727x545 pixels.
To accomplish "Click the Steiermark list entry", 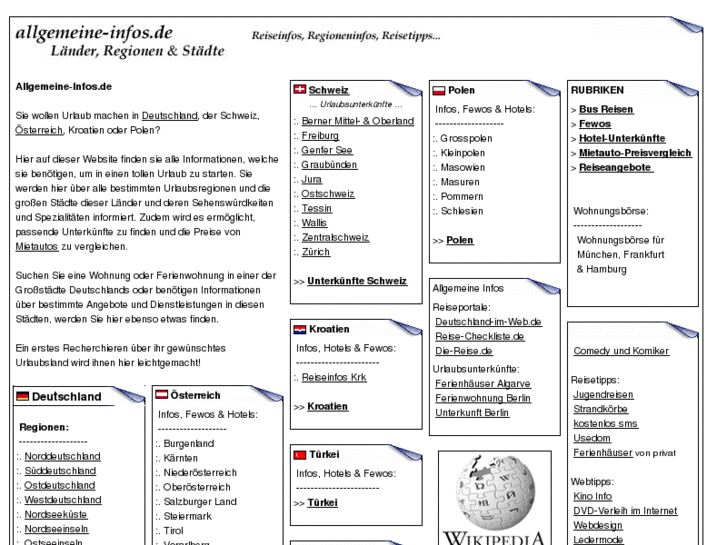I will [x=187, y=516].
